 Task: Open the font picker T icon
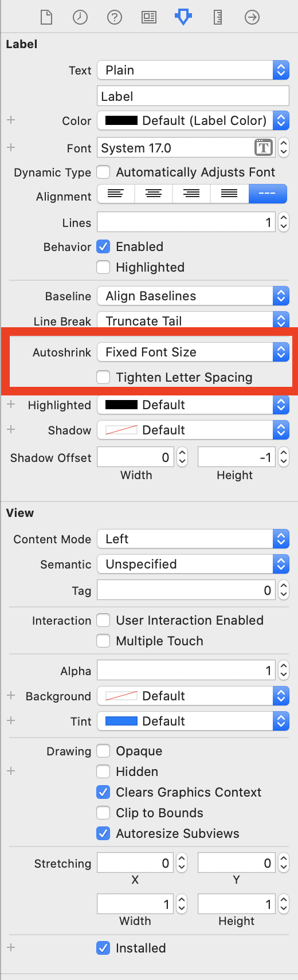[263, 148]
